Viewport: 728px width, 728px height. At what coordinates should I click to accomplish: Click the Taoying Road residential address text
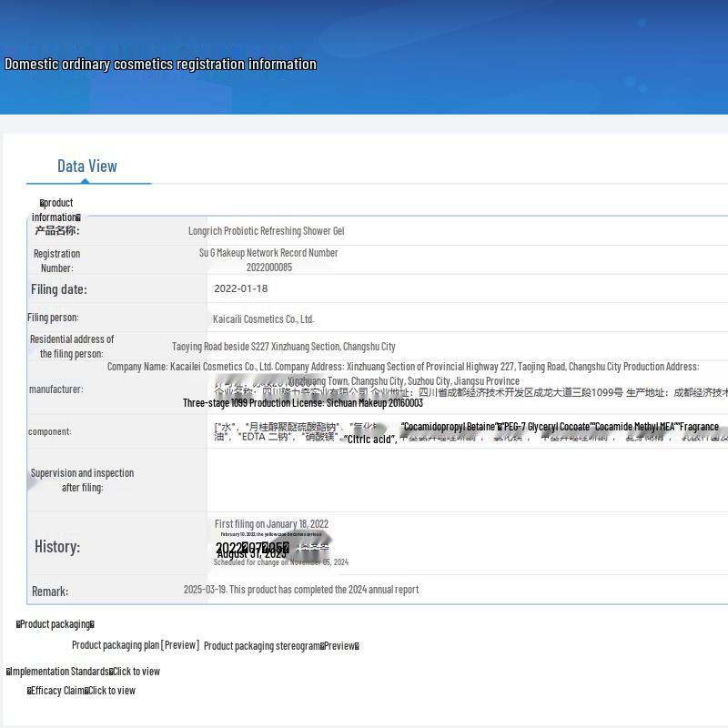click(284, 347)
